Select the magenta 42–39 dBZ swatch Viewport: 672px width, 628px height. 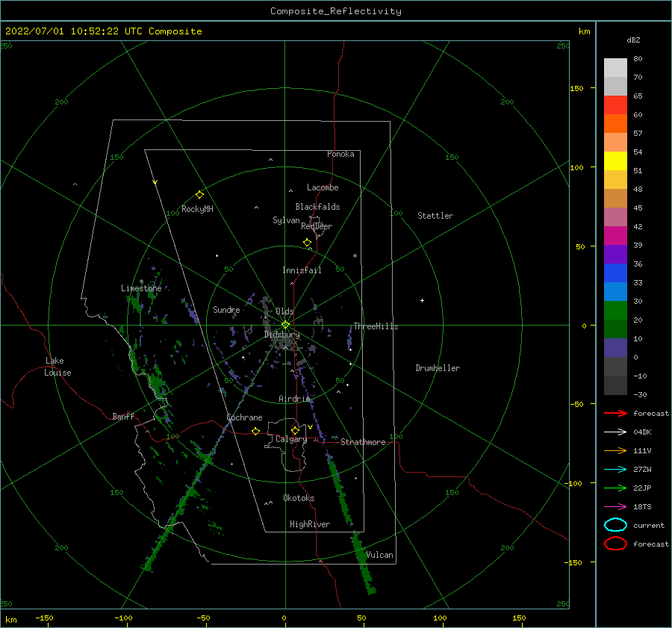pos(615,236)
